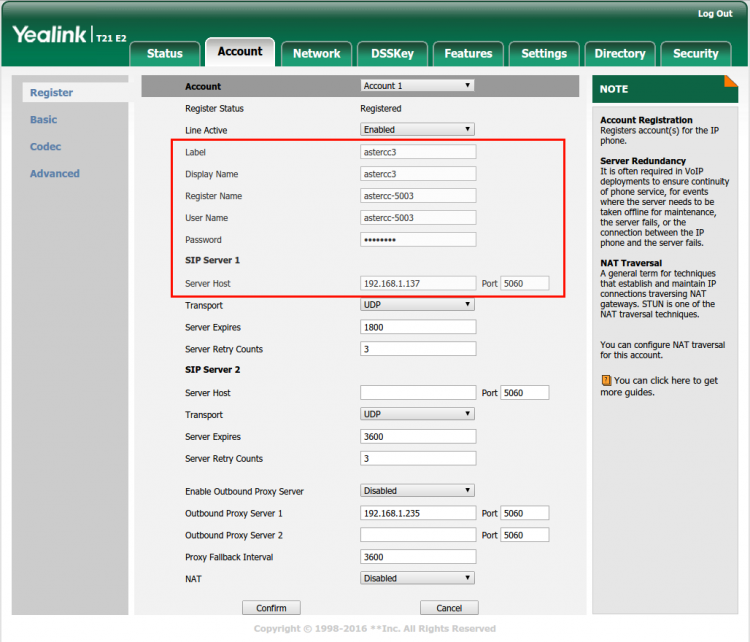Click the Log Out link

click(715, 13)
